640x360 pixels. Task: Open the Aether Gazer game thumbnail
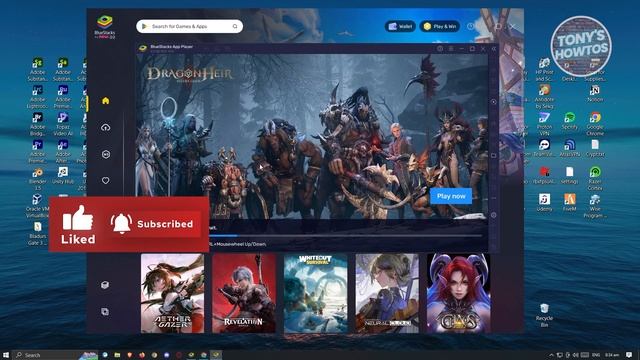click(172, 293)
